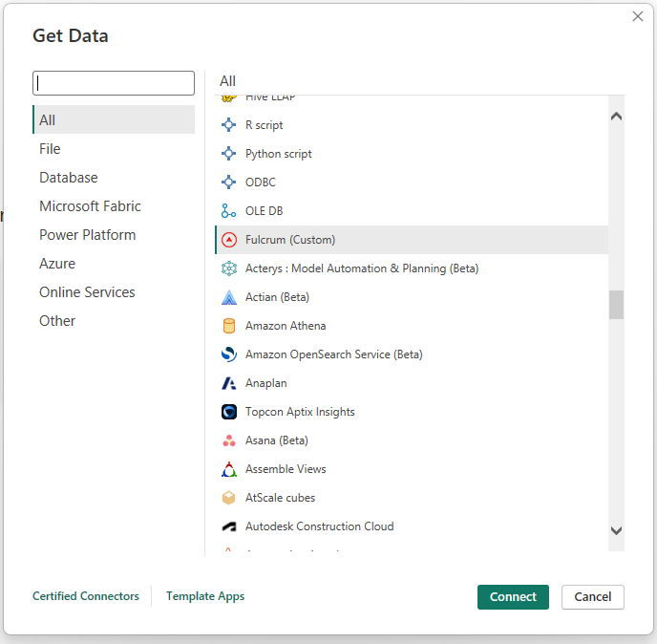
Task: Click the R script connector icon
Action: (x=229, y=125)
